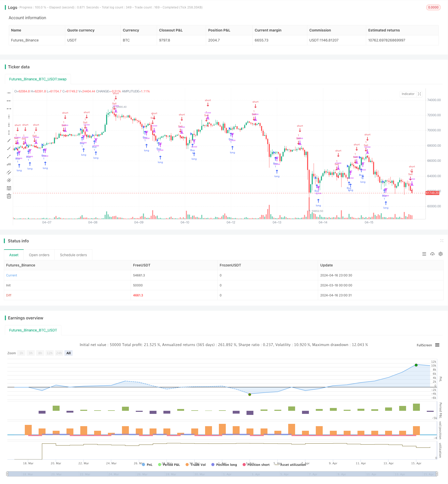Open the earnings chart hamburger menu
Viewport: 448px width, 484px height.
point(437,345)
